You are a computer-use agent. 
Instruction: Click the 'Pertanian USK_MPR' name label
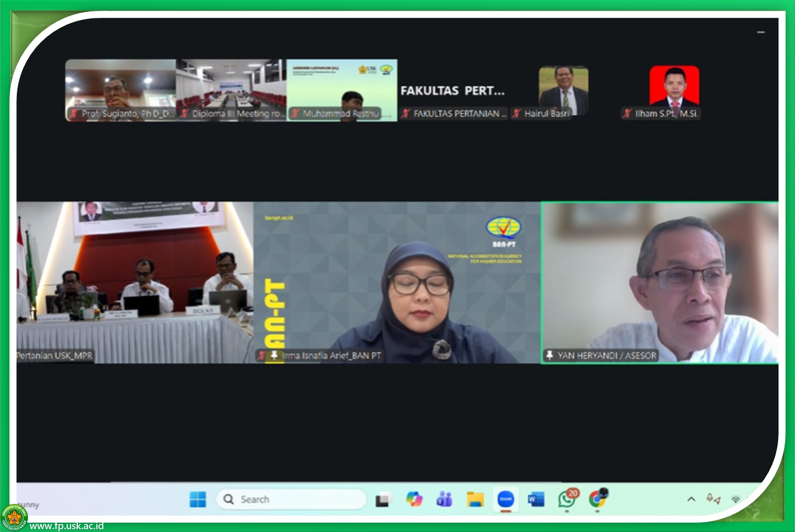point(54,355)
